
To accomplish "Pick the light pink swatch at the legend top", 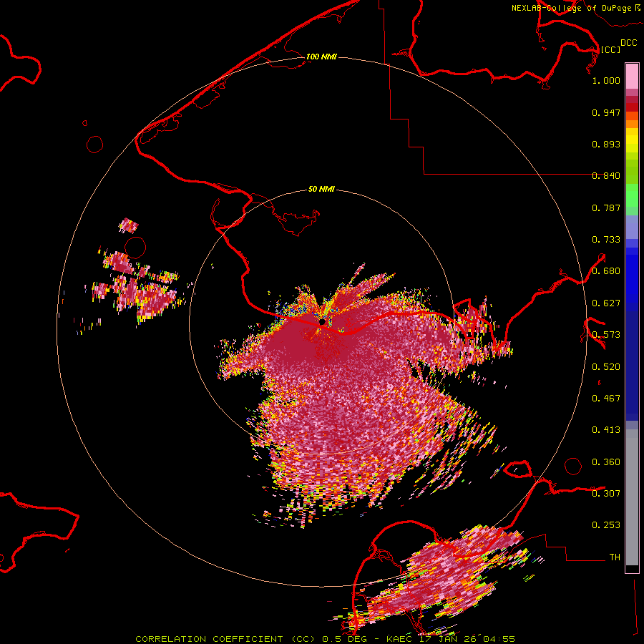I will click(632, 76).
